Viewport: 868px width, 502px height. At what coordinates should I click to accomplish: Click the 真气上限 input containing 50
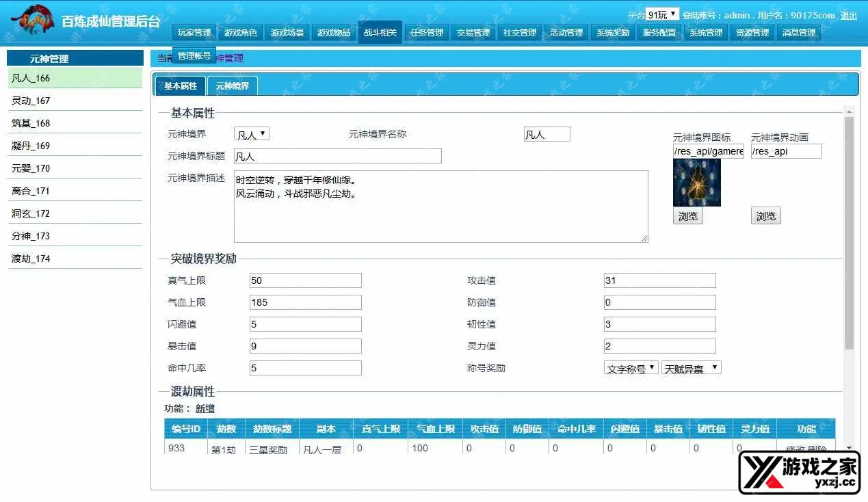coord(305,280)
